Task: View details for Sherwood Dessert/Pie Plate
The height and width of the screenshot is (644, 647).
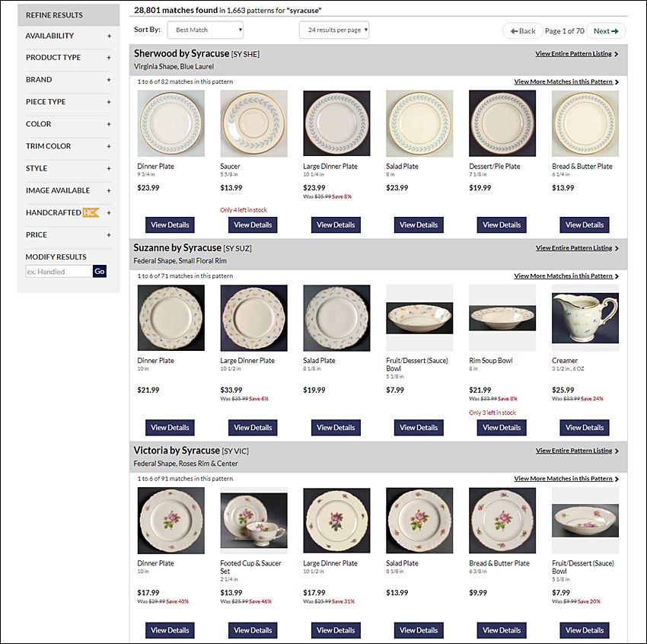Action: pyautogui.click(x=502, y=225)
